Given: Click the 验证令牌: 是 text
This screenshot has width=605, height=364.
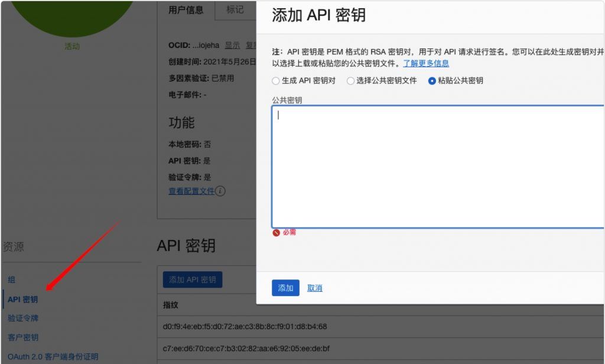Looking at the screenshot, I should coord(190,177).
